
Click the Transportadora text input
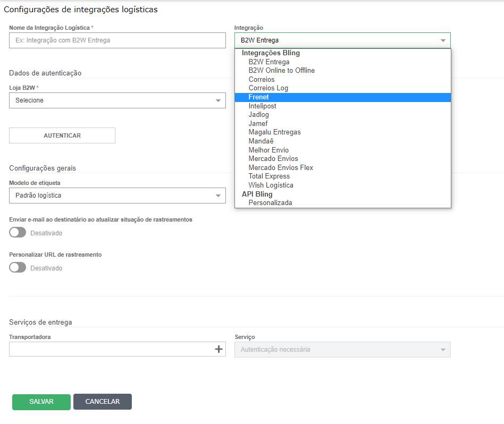click(109, 349)
